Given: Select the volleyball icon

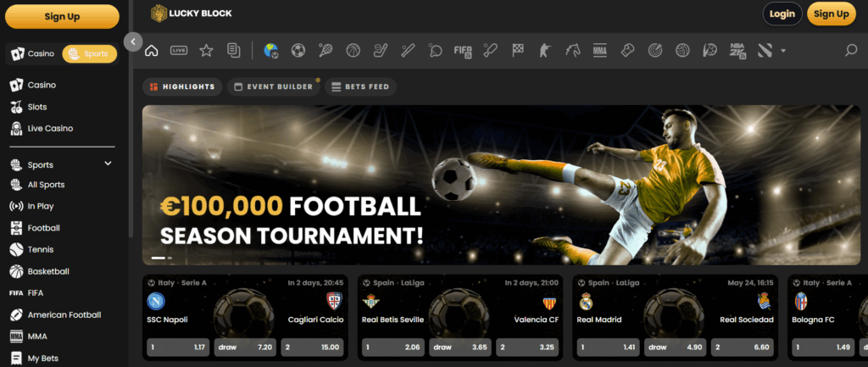Looking at the screenshot, I should pos(682,50).
